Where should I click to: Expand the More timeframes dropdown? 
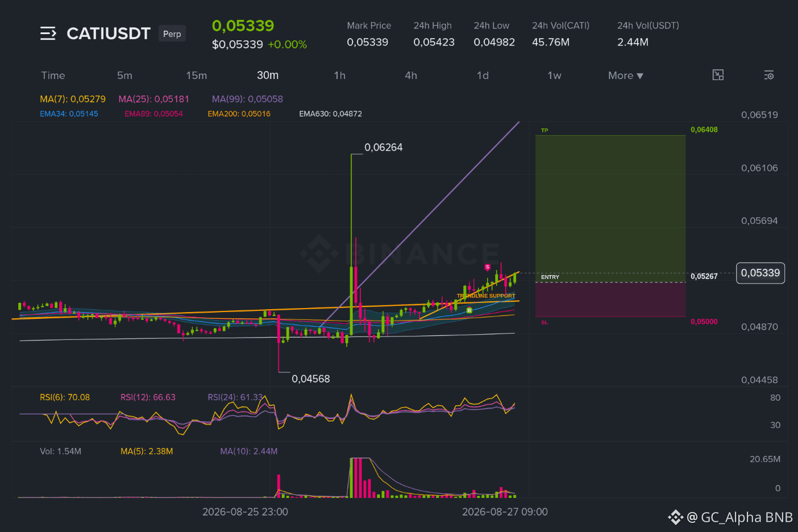pos(626,76)
